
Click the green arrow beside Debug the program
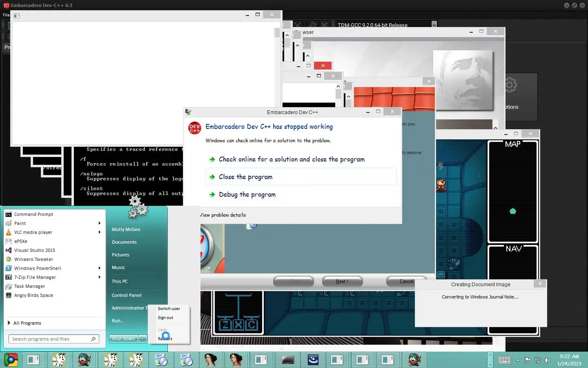(x=212, y=195)
